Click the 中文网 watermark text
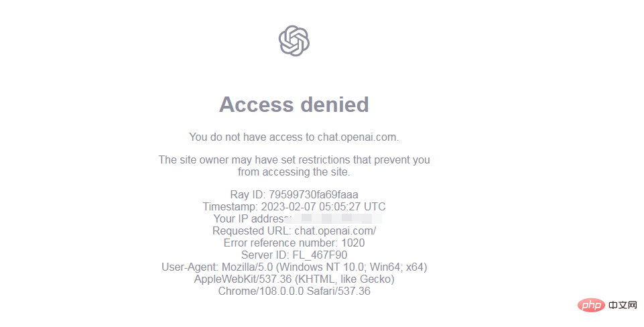Screen dimensions: 644x327 click(623, 306)
